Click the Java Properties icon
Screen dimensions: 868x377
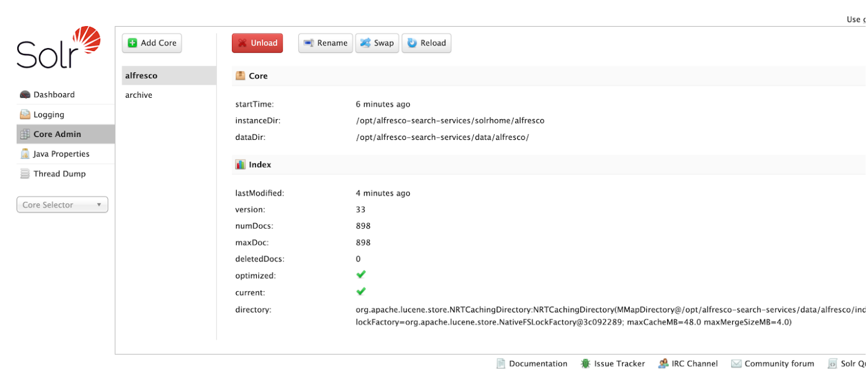[25, 154]
